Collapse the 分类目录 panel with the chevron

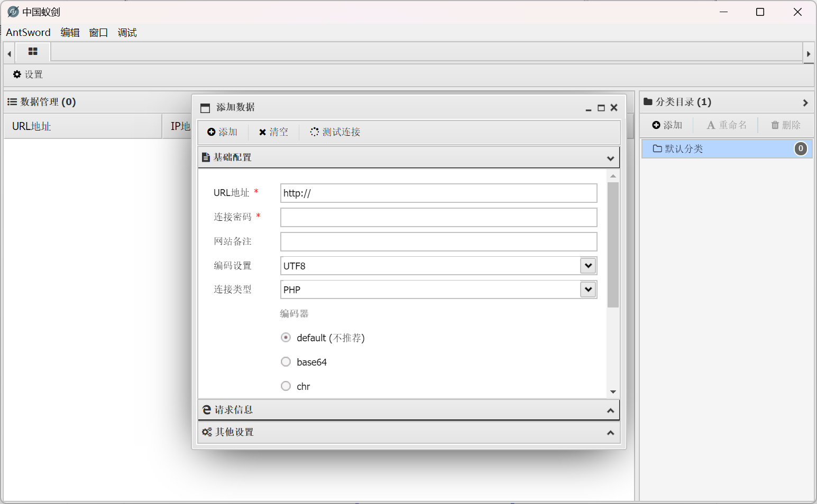point(805,102)
